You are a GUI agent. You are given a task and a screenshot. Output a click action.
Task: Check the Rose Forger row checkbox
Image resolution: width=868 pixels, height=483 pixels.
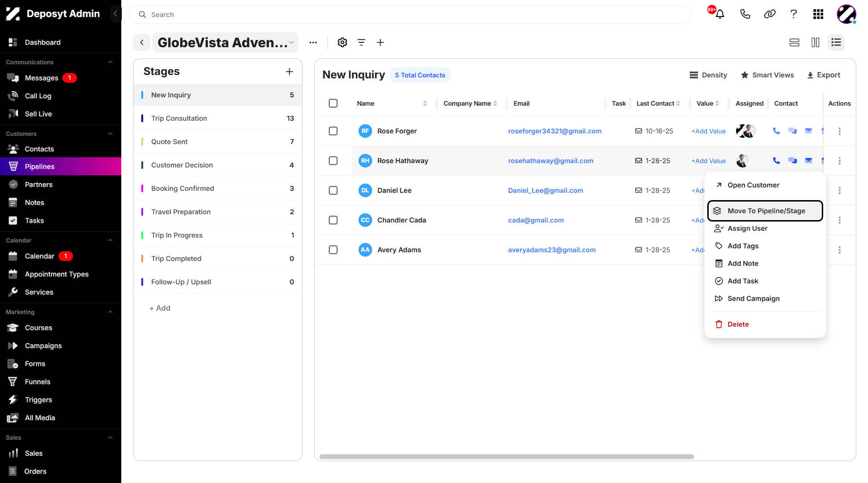click(333, 131)
